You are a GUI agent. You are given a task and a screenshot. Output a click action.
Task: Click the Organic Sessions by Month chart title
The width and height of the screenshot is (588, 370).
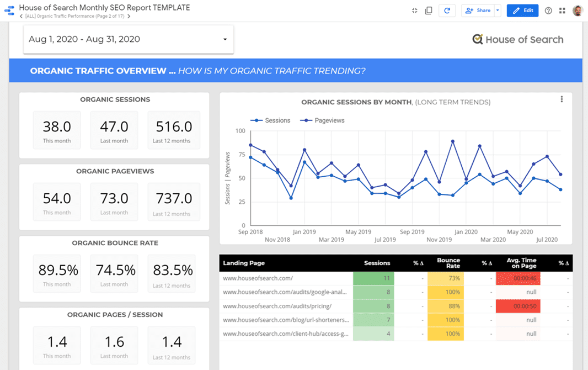[x=395, y=102]
